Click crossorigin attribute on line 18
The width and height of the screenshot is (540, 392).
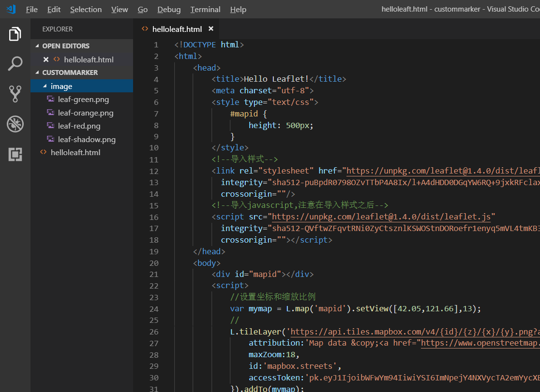pyautogui.click(x=253, y=240)
